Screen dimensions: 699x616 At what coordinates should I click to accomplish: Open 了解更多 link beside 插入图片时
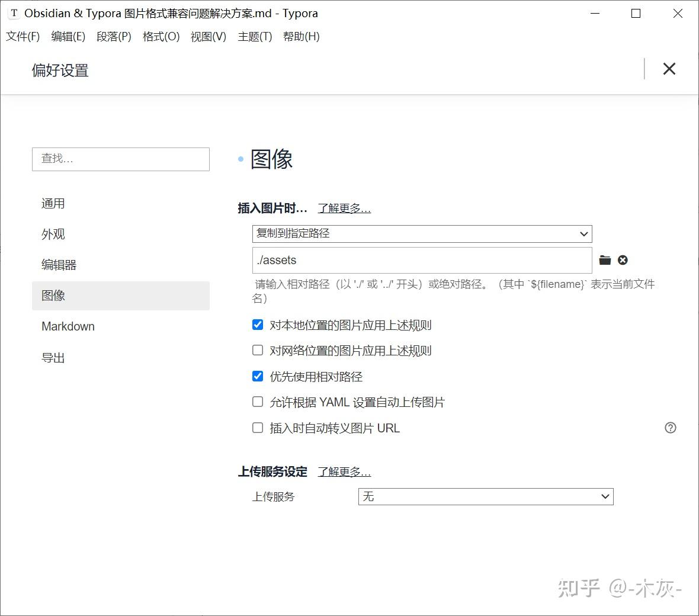click(x=344, y=208)
